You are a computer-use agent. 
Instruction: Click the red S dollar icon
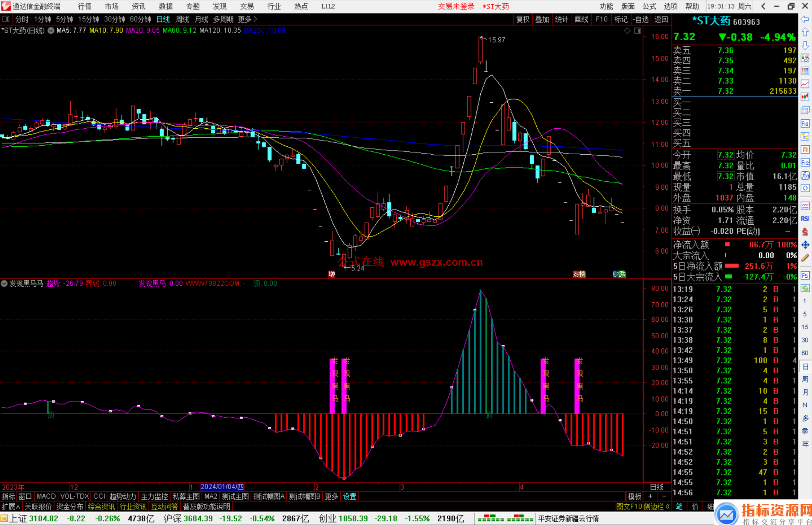click(804, 232)
